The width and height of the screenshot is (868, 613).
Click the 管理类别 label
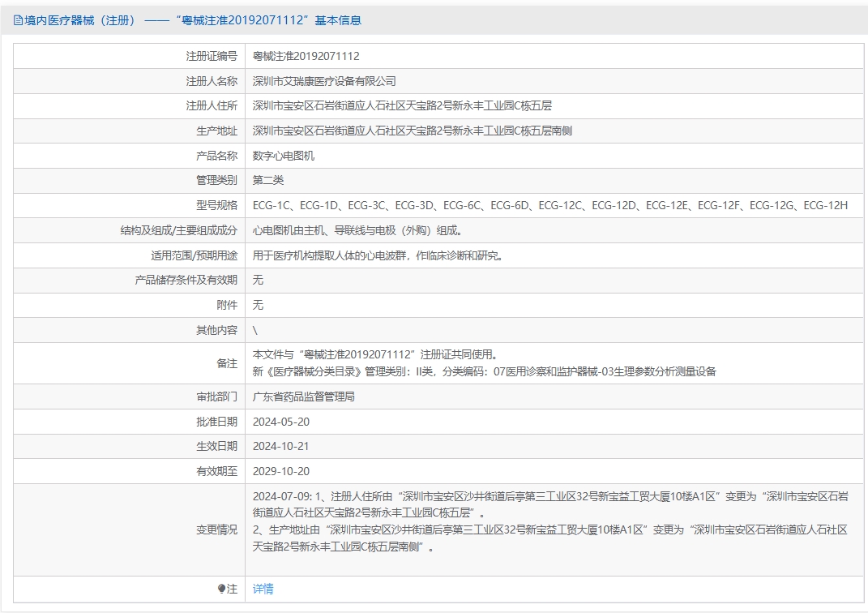click(216, 180)
